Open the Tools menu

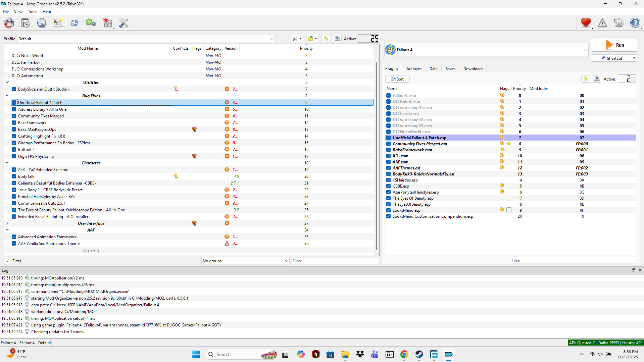point(33,12)
